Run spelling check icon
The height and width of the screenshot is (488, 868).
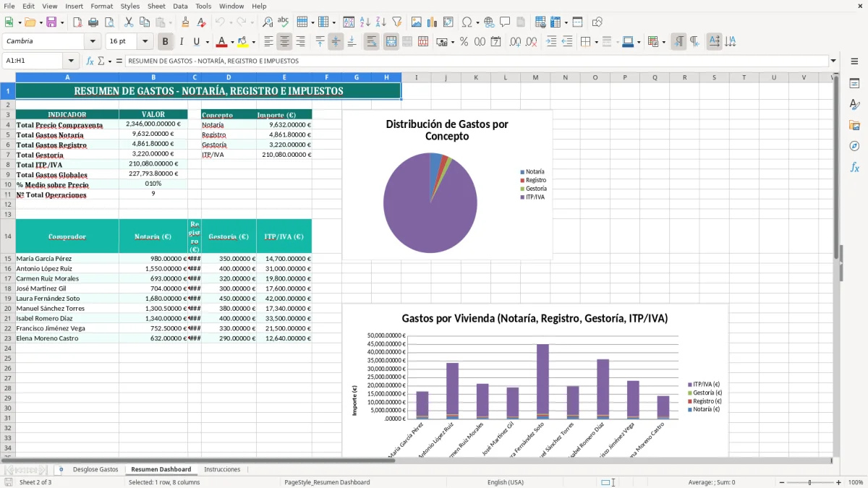(x=284, y=22)
